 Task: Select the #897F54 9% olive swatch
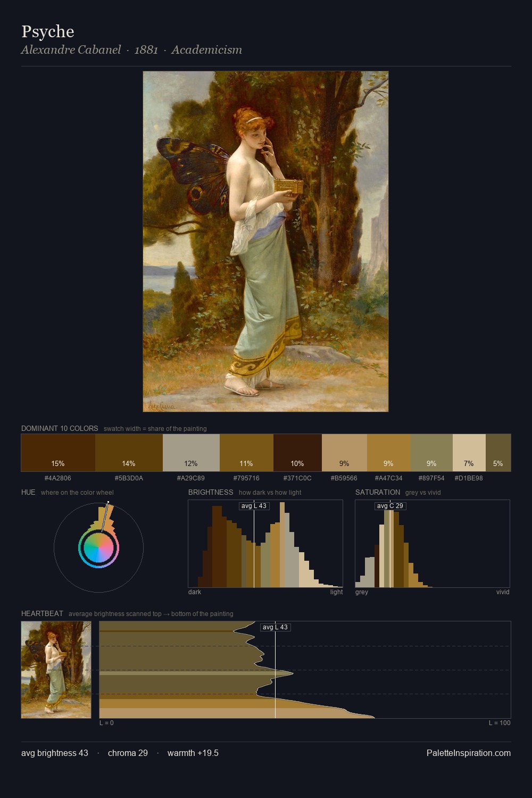coord(431,453)
